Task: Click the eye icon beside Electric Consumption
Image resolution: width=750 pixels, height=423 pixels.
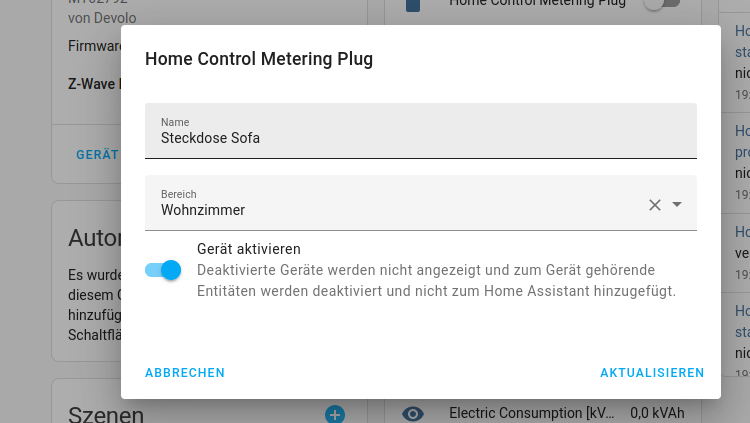Action: (x=413, y=413)
